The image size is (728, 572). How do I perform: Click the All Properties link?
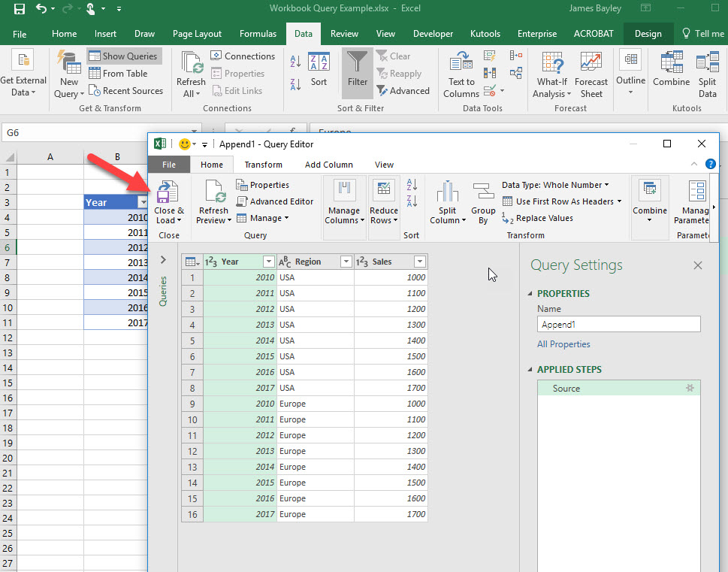click(x=563, y=344)
